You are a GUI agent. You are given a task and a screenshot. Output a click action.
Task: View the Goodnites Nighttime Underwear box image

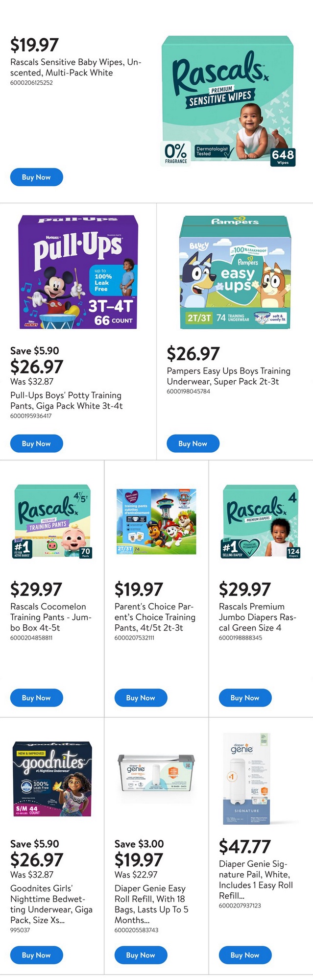click(52, 779)
